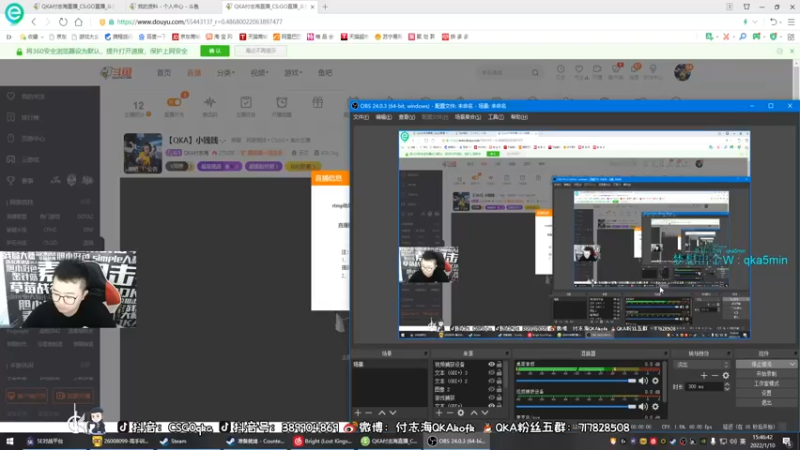Toggle lock of video capture device source

pyautogui.click(x=499, y=364)
